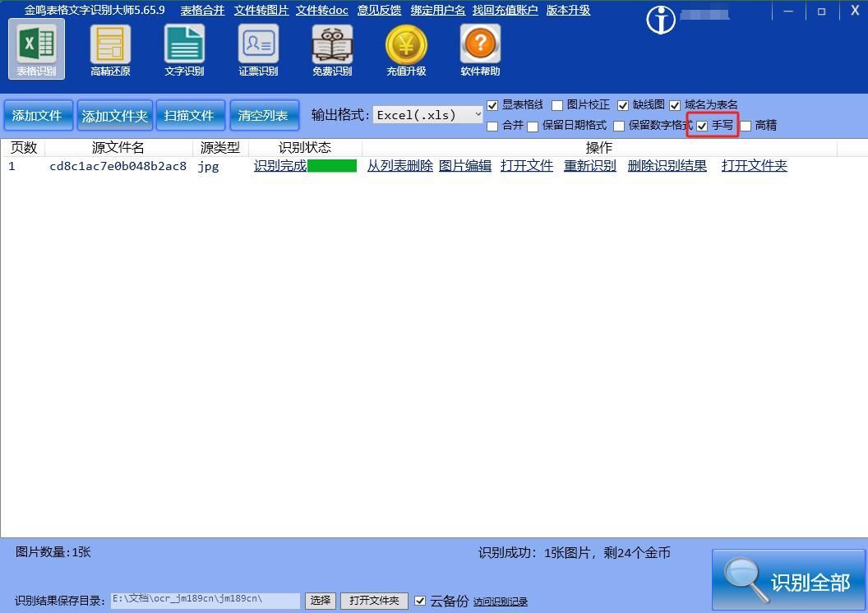Open the 表格合并 menu link
This screenshot has width=868, height=613.
tap(202, 10)
